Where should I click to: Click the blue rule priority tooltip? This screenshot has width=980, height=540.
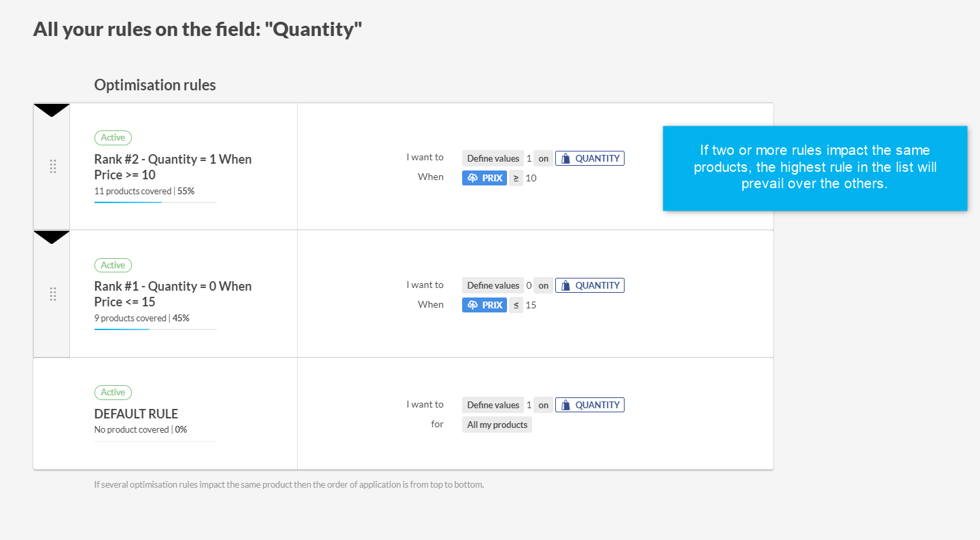tap(815, 168)
